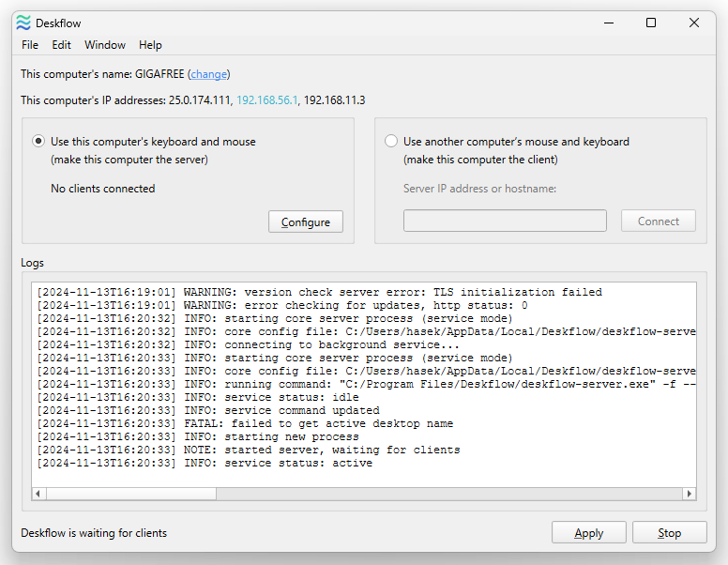Close the Deskflow window
Viewport: 728px width, 565px height.
coord(693,23)
